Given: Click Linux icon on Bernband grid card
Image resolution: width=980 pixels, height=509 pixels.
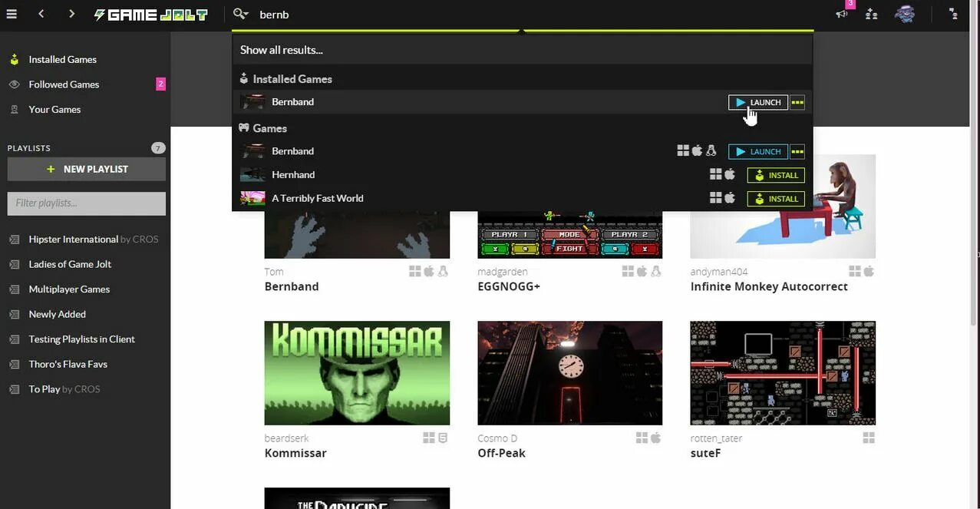Looking at the screenshot, I should click(443, 271).
